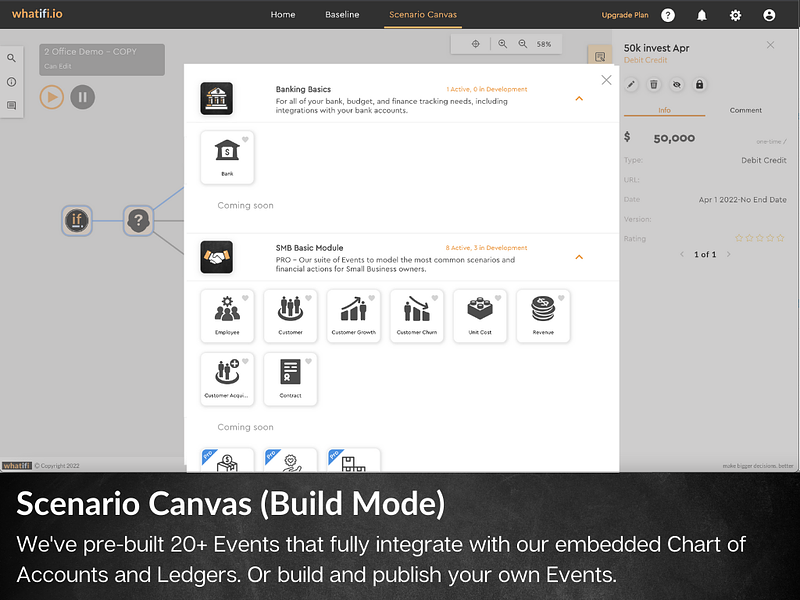Close the 50k invest Apr panel

click(x=770, y=45)
